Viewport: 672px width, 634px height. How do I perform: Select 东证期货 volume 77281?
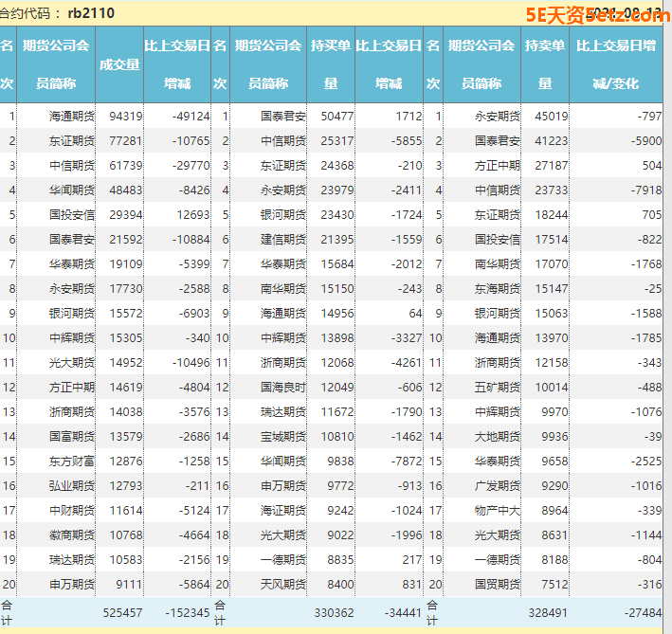[x=125, y=141]
